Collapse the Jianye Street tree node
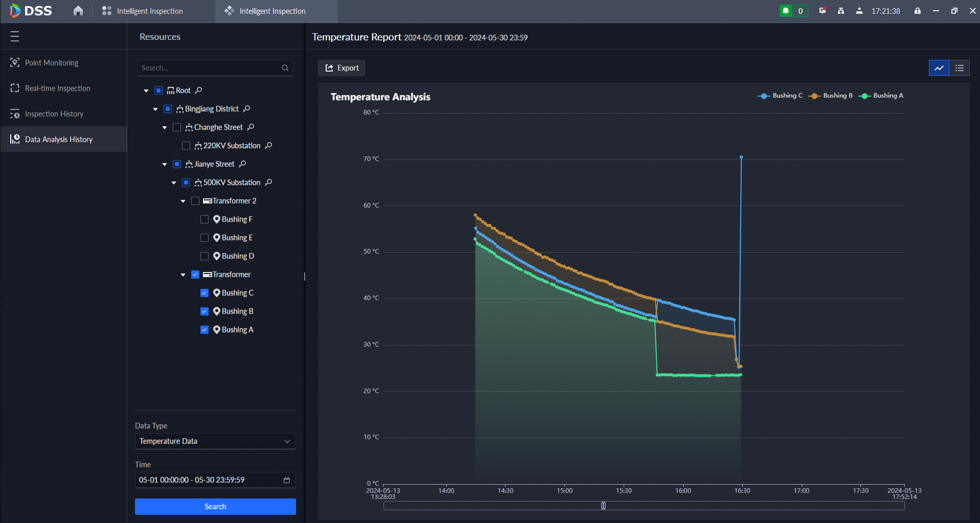Viewport: 980px width, 523px height. pos(164,164)
